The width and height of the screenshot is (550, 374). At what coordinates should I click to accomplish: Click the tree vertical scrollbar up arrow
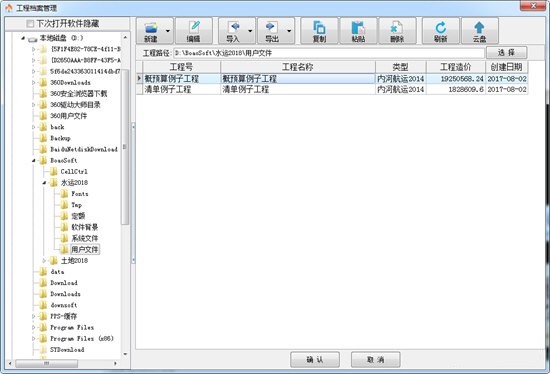pos(125,37)
